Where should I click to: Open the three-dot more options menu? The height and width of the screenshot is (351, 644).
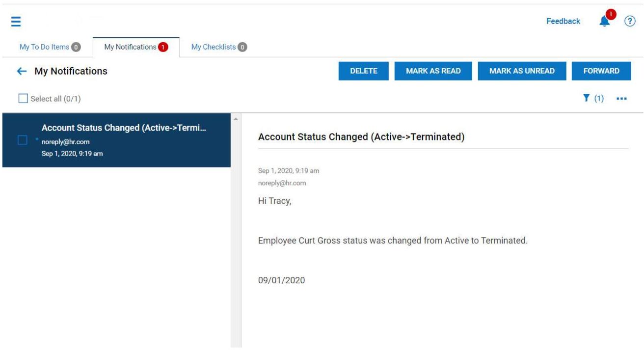[621, 98]
